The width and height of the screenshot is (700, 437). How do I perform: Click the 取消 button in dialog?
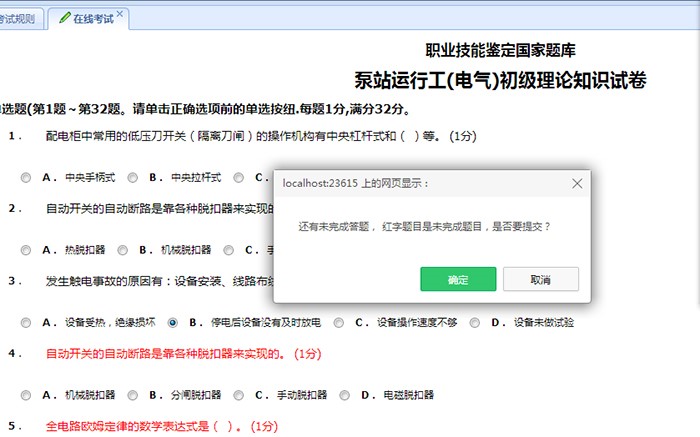(540, 279)
